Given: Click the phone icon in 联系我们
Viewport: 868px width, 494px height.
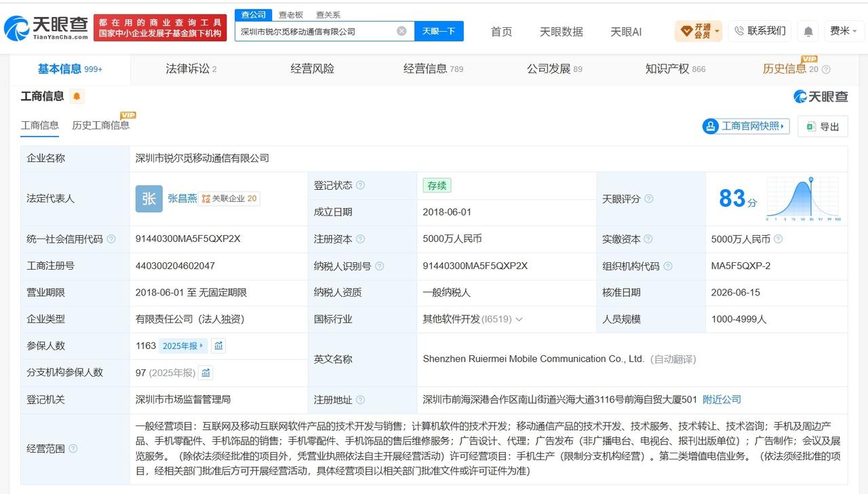Looking at the screenshot, I should coord(739,31).
